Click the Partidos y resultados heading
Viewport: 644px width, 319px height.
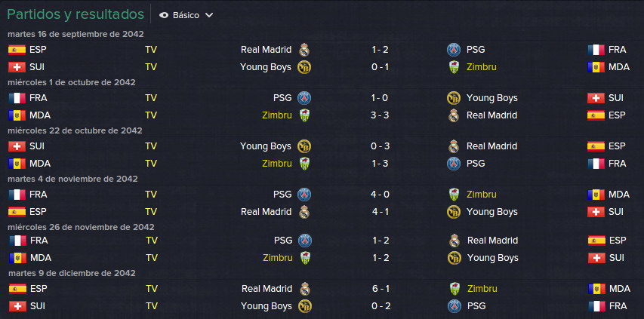[x=75, y=14]
